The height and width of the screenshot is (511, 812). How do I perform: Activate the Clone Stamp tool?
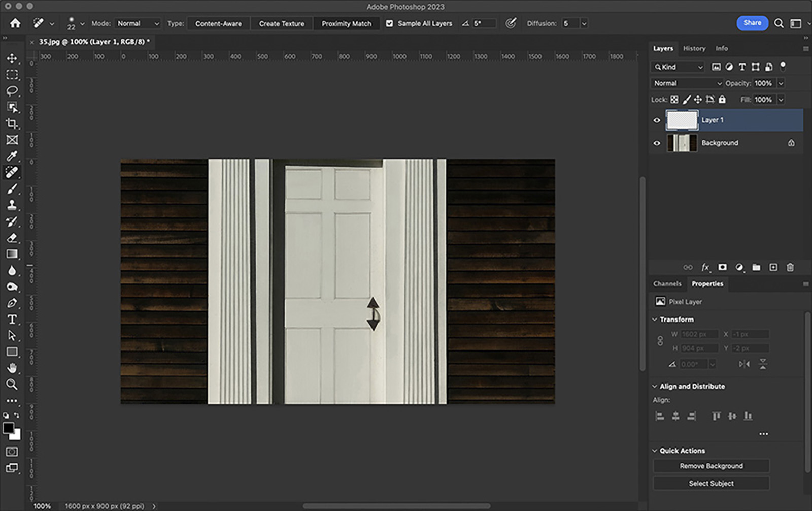(x=13, y=205)
